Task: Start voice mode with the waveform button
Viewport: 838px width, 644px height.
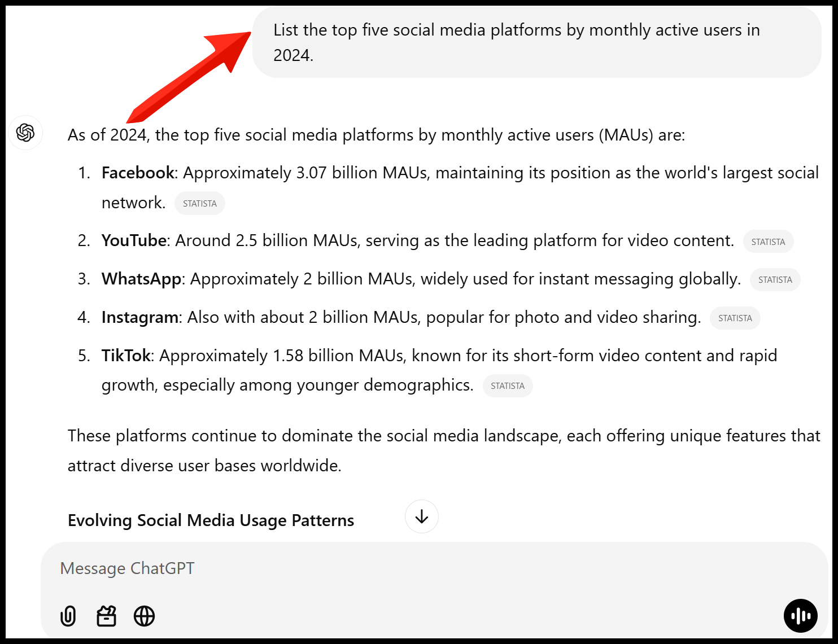Action: [x=800, y=616]
